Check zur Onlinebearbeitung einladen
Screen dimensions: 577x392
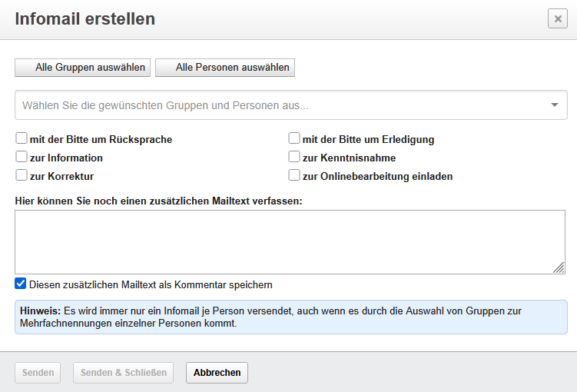pos(294,176)
